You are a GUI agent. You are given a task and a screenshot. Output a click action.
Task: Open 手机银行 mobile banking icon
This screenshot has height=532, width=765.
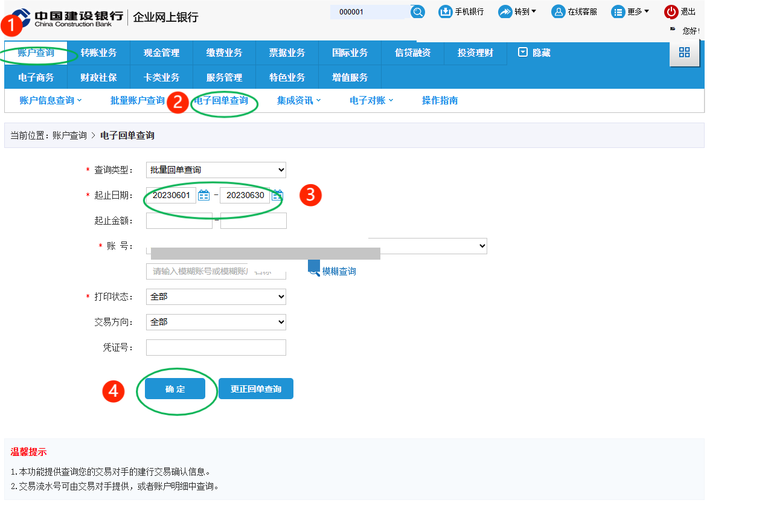tap(446, 11)
